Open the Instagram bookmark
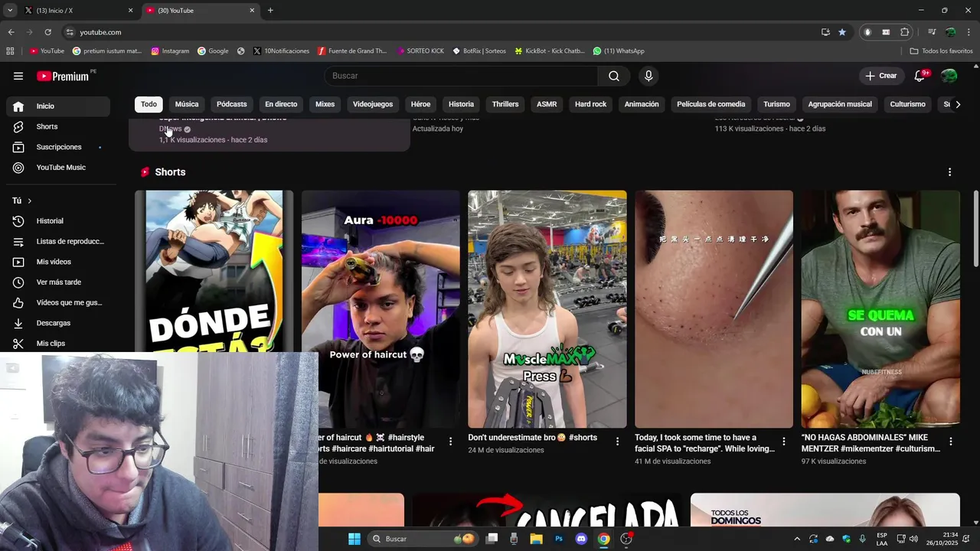This screenshot has width=980, height=551. click(x=170, y=51)
